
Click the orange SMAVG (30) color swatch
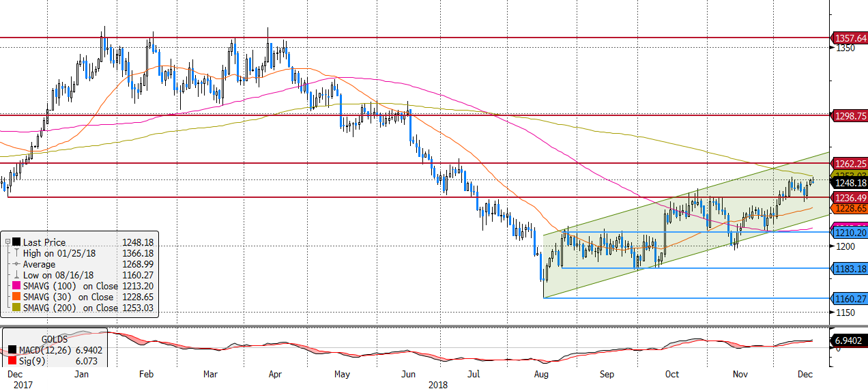point(16,297)
